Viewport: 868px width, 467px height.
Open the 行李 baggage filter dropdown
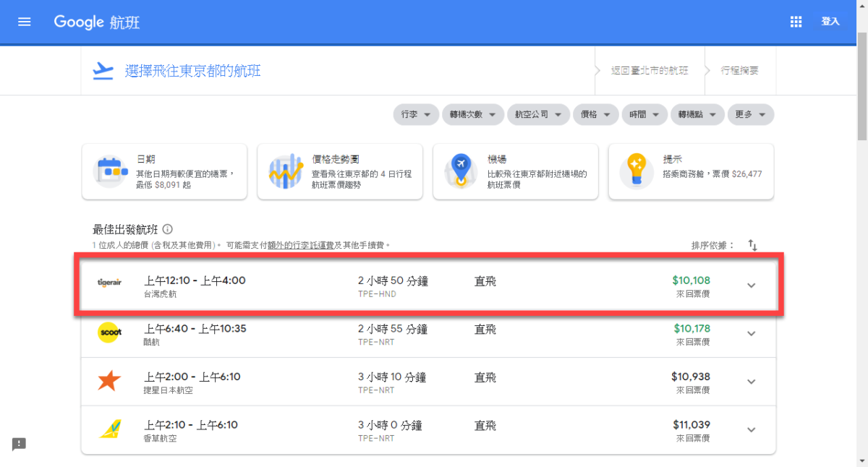[x=416, y=114]
